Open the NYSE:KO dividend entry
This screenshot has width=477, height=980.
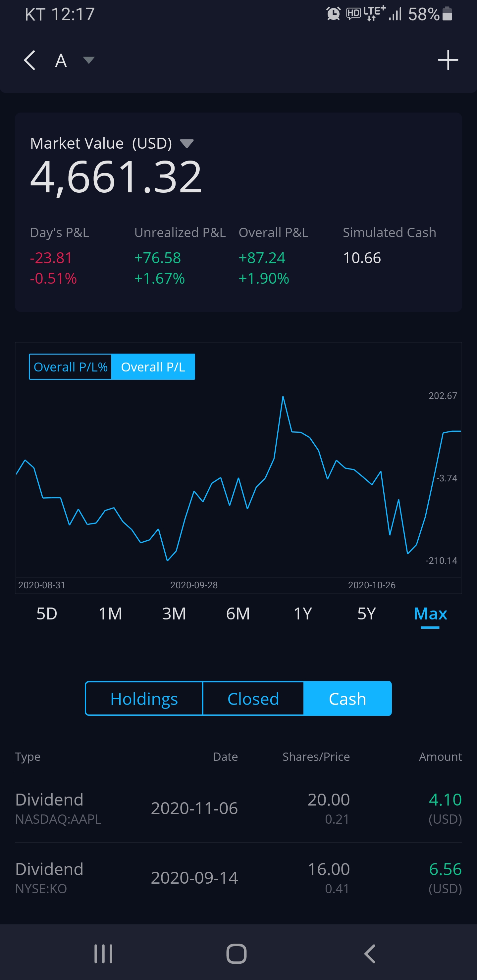coord(238,878)
